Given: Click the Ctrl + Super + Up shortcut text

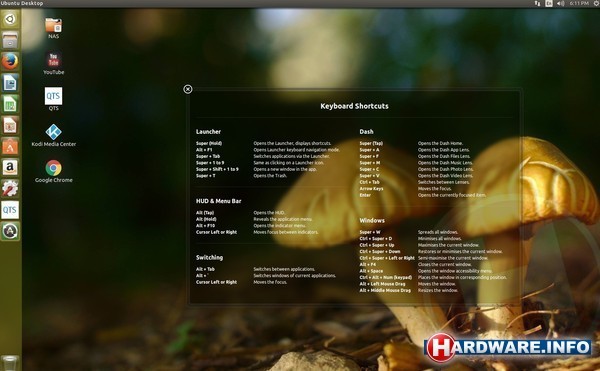Looking at the screenshot, I should [377, 245].
